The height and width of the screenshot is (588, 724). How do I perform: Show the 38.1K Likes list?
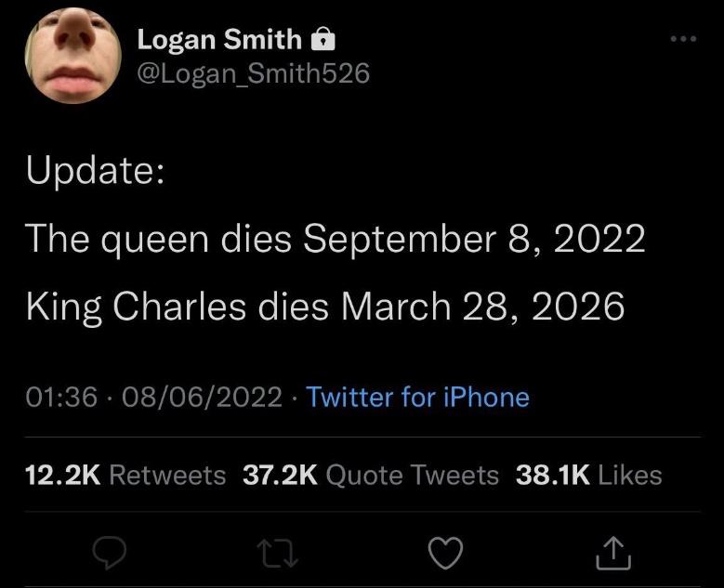[587, 476]
